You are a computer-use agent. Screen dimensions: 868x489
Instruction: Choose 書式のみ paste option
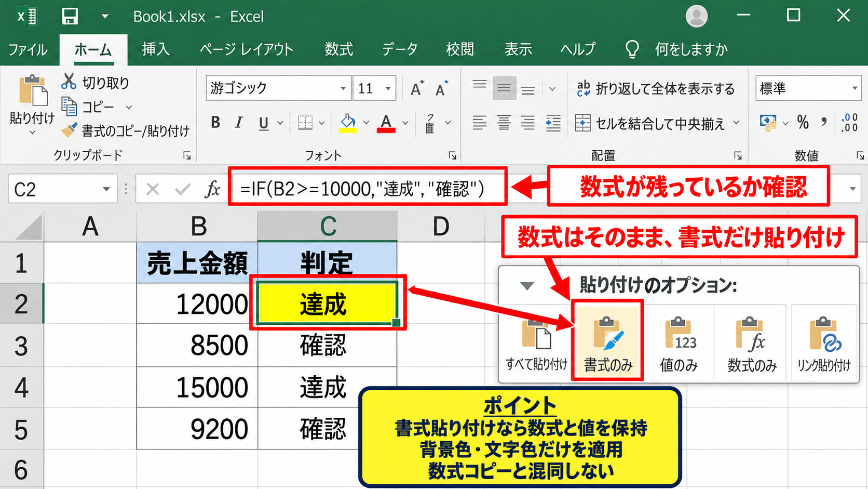(608, 342)
